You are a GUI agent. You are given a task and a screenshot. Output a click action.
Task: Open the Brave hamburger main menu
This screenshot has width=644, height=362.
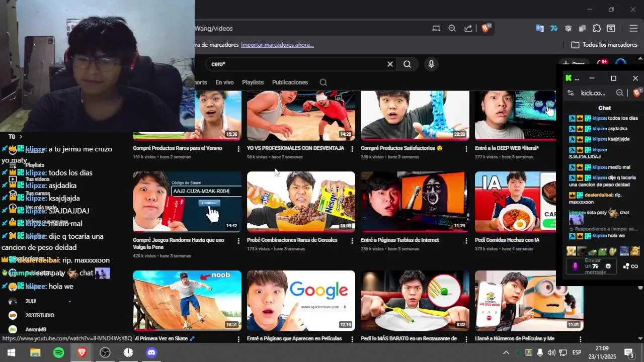click(633, 29)
